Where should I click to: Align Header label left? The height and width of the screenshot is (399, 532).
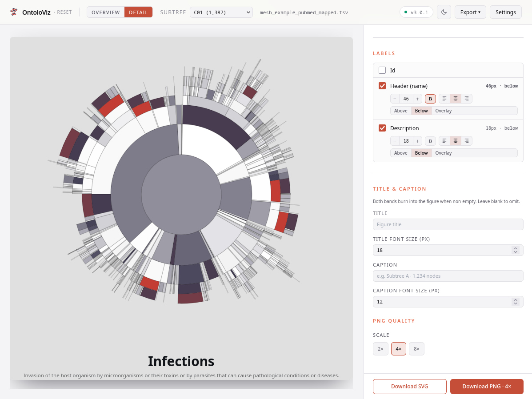444,99
